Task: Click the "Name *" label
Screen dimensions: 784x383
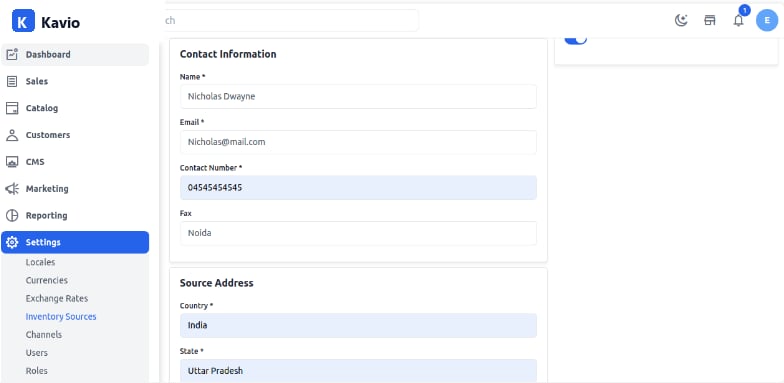Action: pos(192,77)
